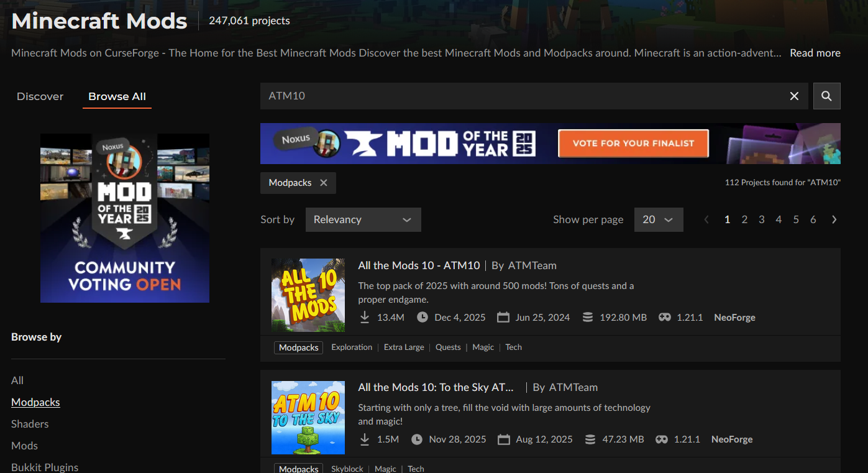The image size is (868, 473).
Task: Click the download icon beside 13.4M
Action: point(365,317)
